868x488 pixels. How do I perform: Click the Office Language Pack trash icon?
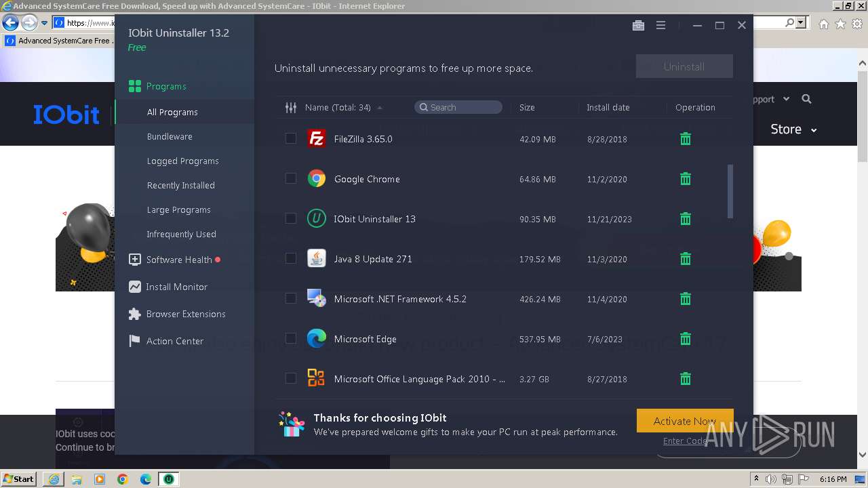686,379
